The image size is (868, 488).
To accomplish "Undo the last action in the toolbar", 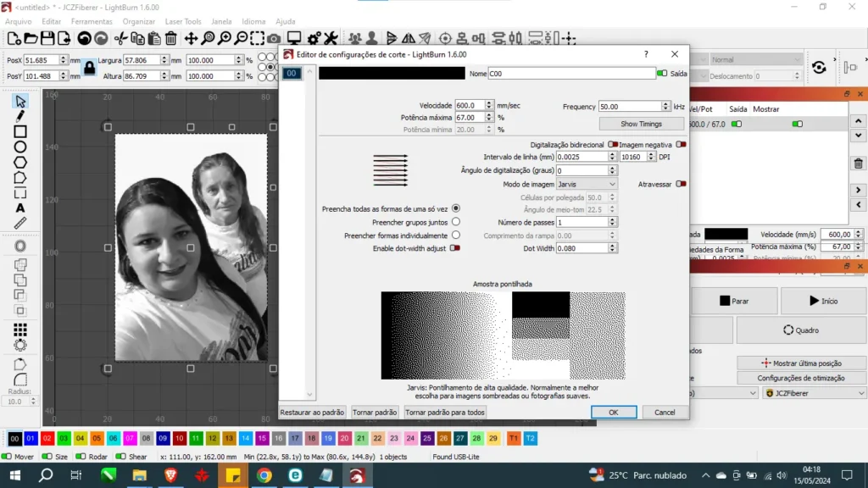I will pos(84,38).
